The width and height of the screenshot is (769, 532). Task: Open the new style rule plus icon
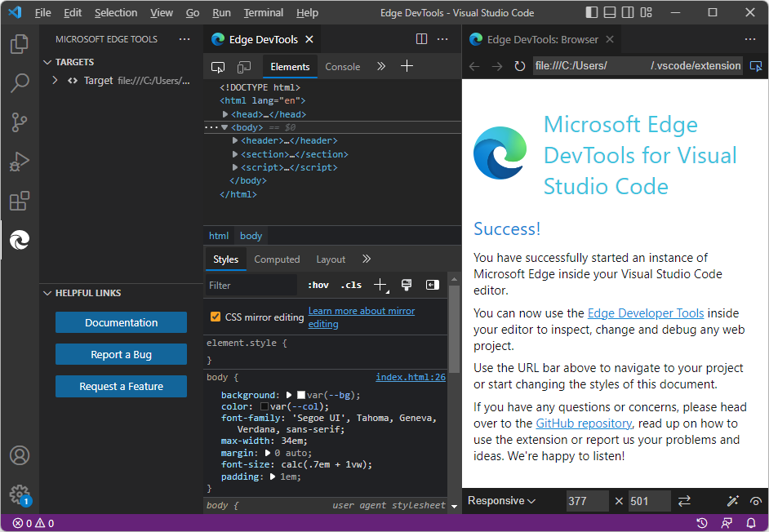pyautogui.click(x=380, y=285)
